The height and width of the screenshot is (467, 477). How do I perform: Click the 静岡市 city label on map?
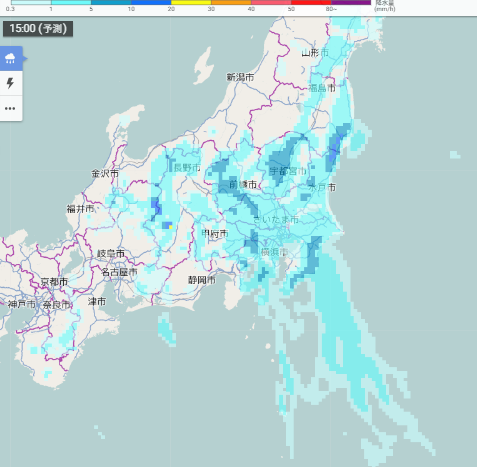tap(202, 280)
